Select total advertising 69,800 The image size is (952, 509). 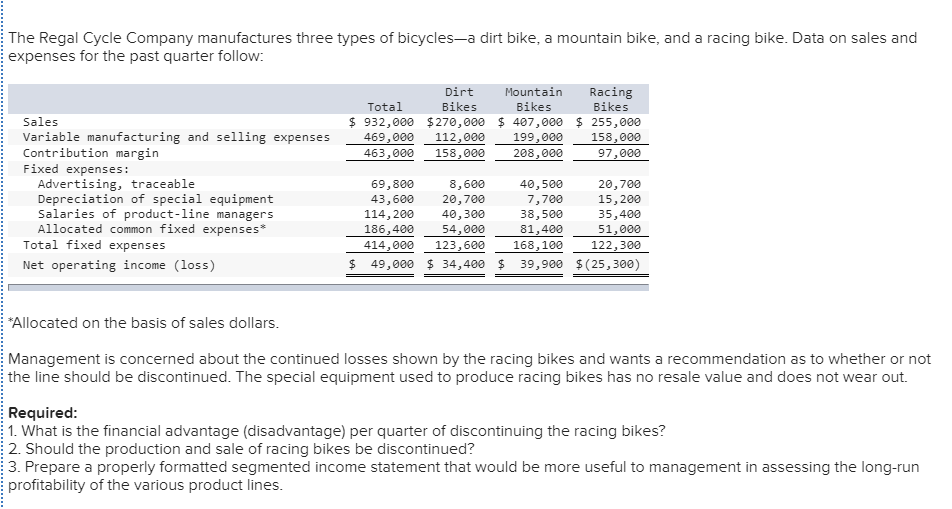(x=392, y=184)
